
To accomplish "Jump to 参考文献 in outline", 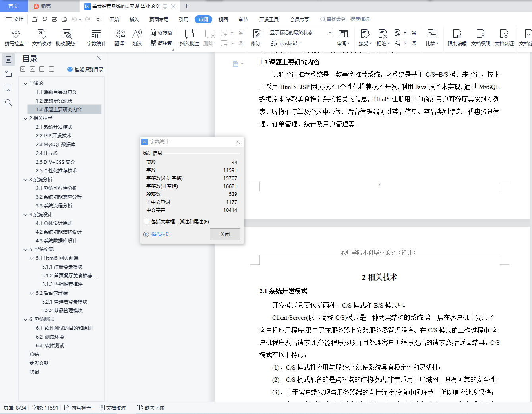I will pos(39,363).
